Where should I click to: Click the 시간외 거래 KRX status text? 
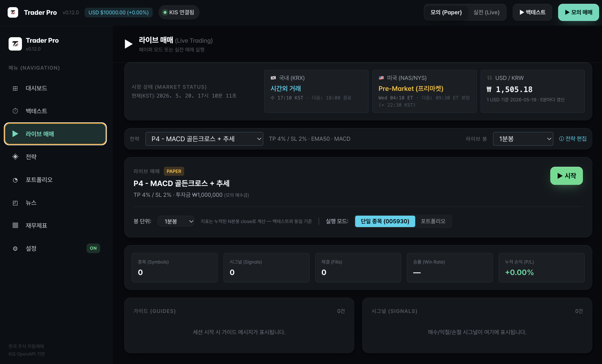click(x=285, y=88)
